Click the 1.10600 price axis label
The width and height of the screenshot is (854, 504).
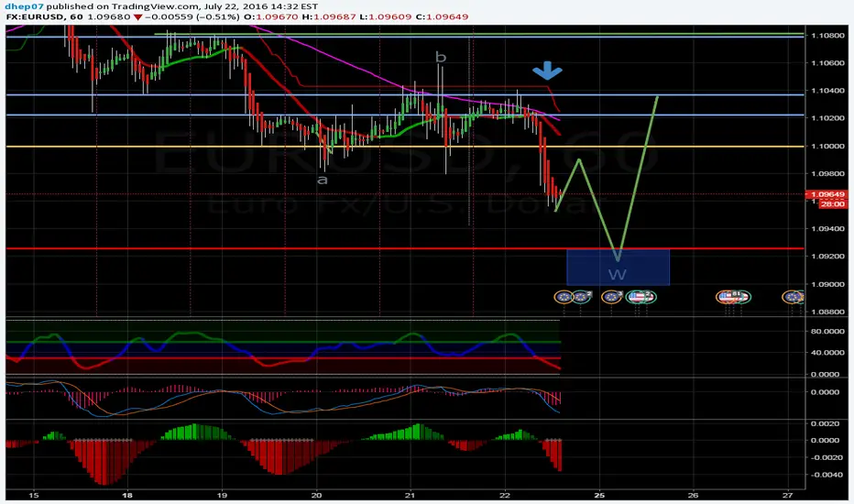coord(827,63)
